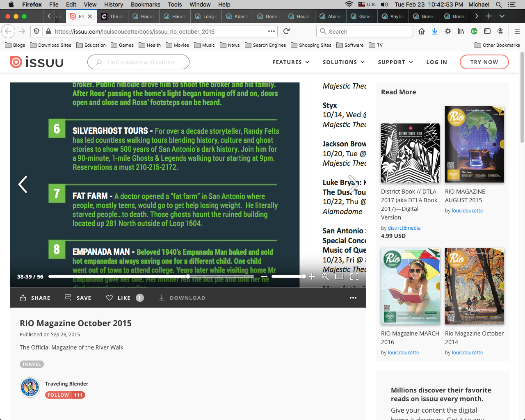Click the Firefox Search box
Viewport: 525px width, 420px height.
pyautogui.click(x=365, y=31)
